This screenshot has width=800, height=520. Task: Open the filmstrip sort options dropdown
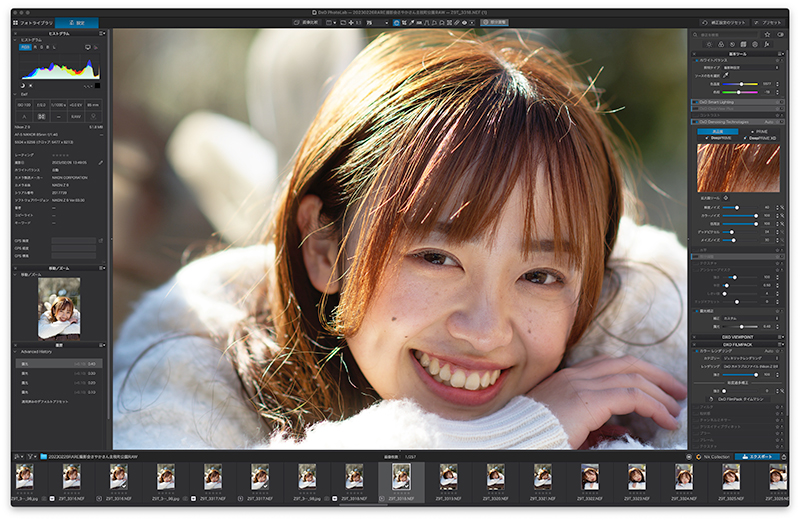coord(18,457)
